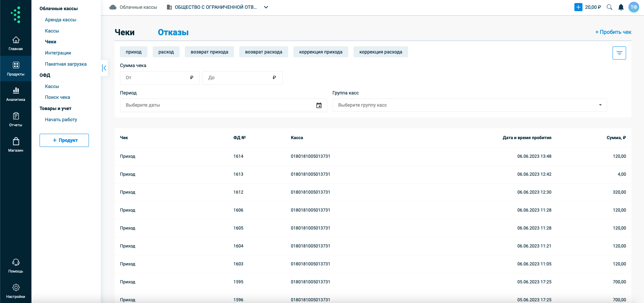The height and width of the screenshot is (303, 644).
Task: Open the Отчеты section
Action: tap(16, 120)
